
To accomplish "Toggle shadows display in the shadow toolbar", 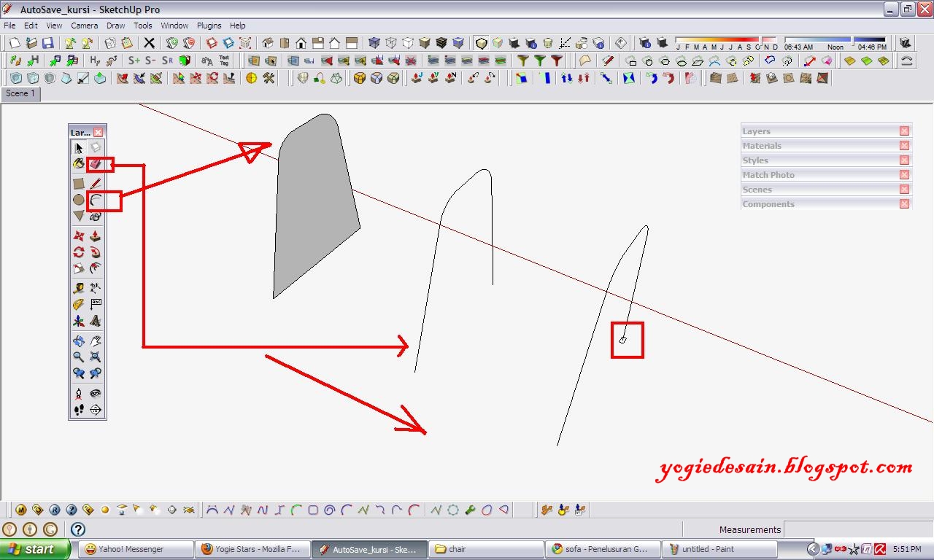I will pyautogui.click(x=662, y=42).
